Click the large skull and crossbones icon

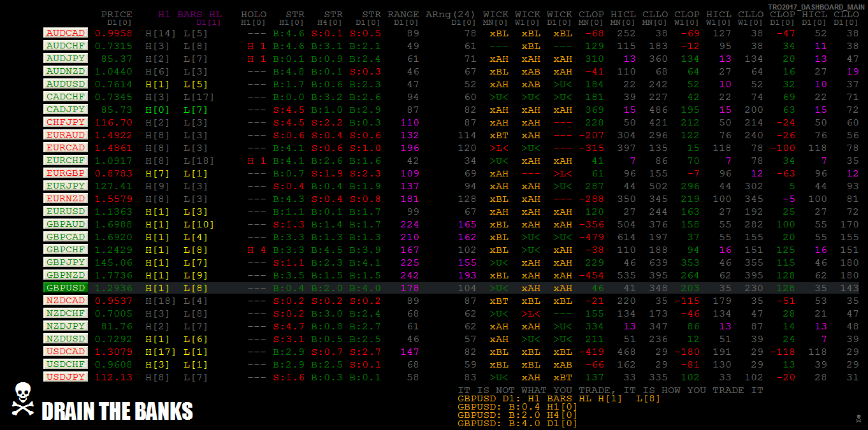click(23, 399)
